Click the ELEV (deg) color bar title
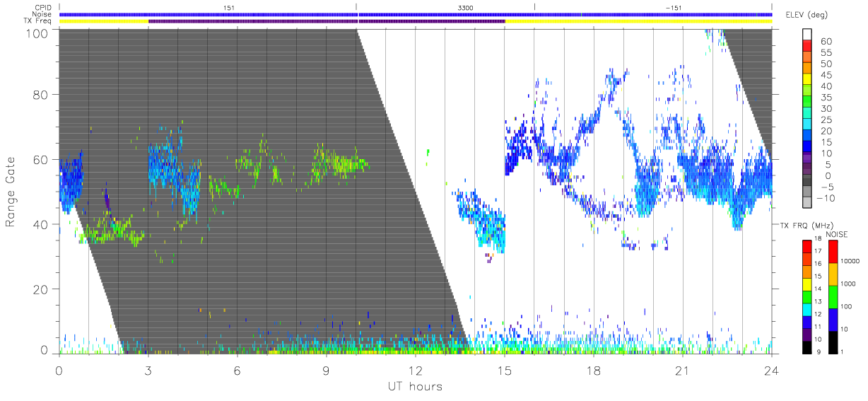The height and width of the screenshot is (401, 868). 807,15
